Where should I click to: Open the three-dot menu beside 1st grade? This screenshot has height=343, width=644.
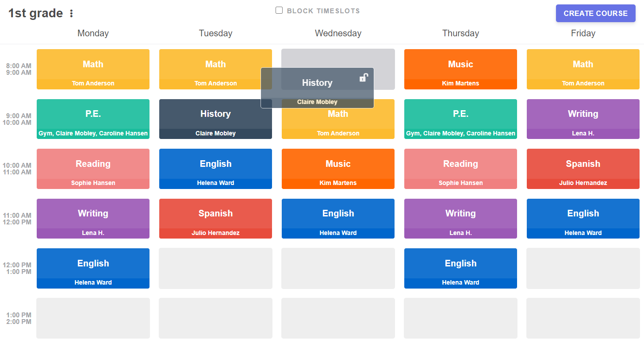pos(72,14)
